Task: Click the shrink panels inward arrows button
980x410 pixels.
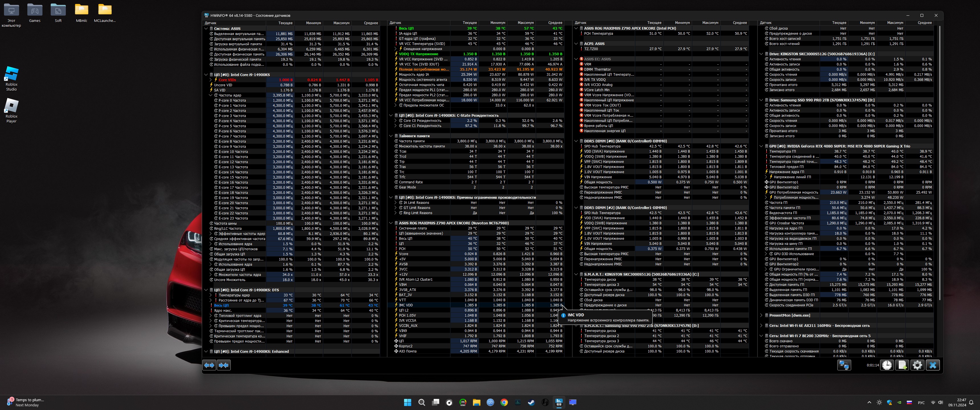Action: [224, 365]
